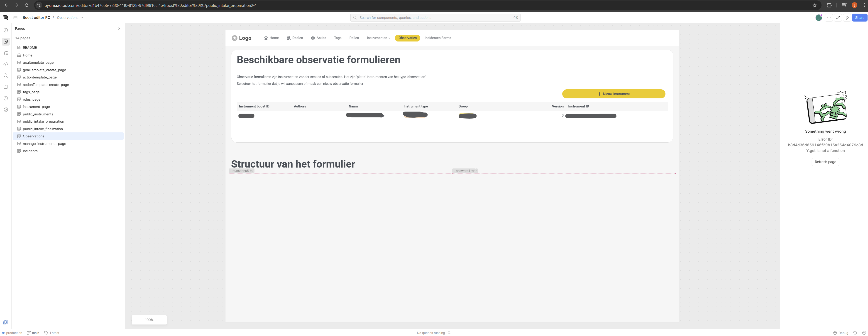Click the sidebar search magnifier icon
This screenshot has height=336, width=868.
tap(6, 76)
